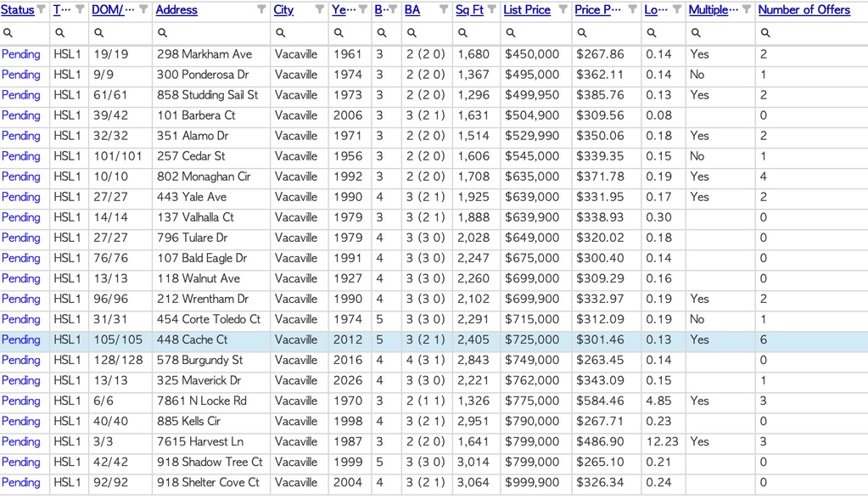Image resolution: width=868 pixels, height=499 pixels.
Task: Click the magnifier under Number of Offers
Action: tap(765, 33)
